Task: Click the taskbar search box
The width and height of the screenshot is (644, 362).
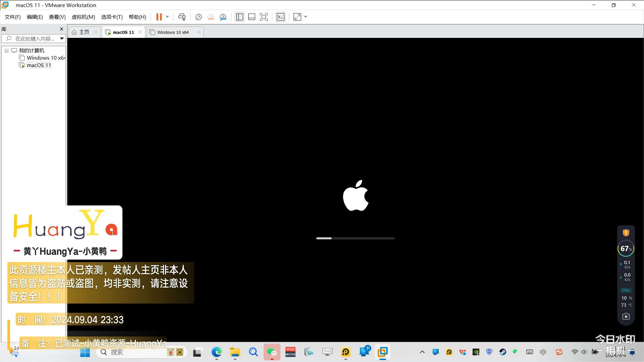Action: (141, 352)
